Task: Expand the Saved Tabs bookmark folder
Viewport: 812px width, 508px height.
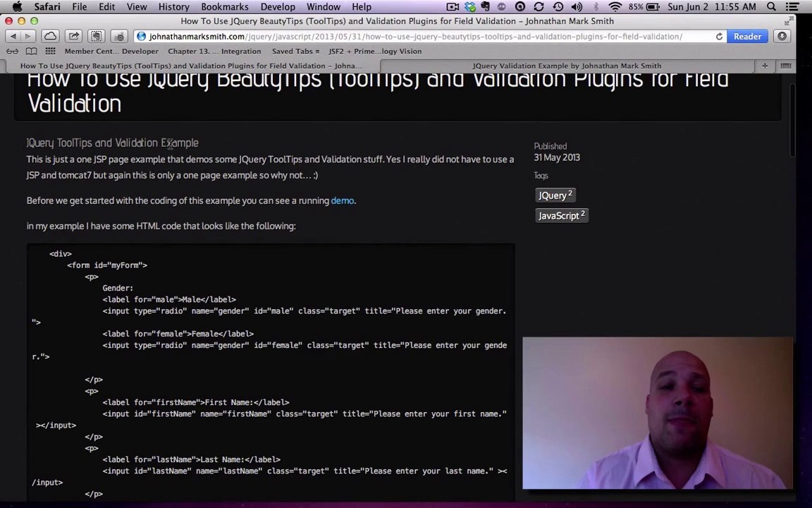Action: pos(296,52)
